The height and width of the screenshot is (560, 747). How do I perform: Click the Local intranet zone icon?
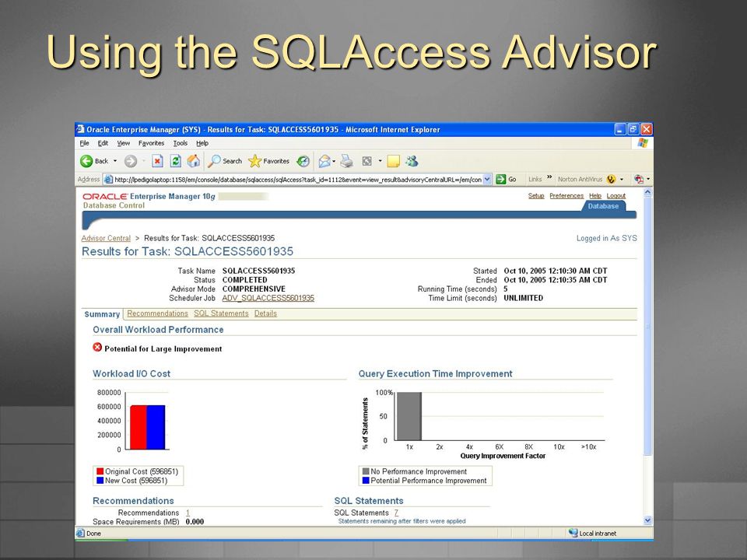tap(573, 533)
